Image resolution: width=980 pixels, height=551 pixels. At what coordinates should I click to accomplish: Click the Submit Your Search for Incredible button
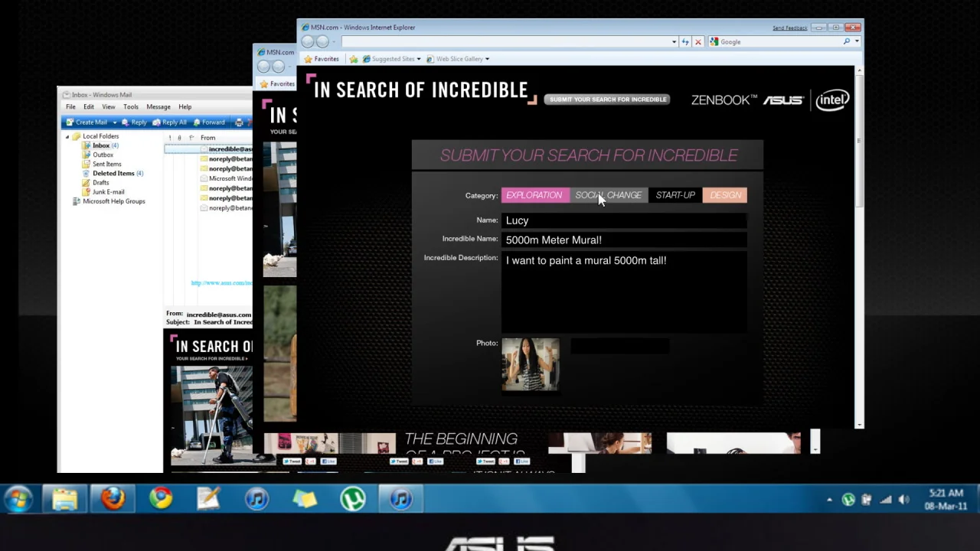[x=607, y=99]
